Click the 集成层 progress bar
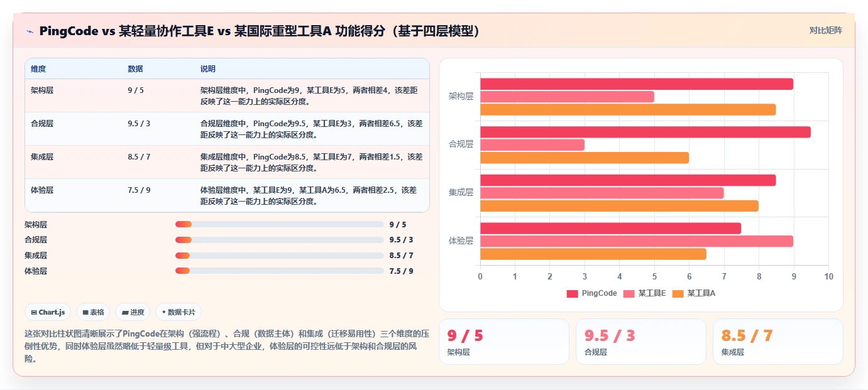 [x=279, y=256]
